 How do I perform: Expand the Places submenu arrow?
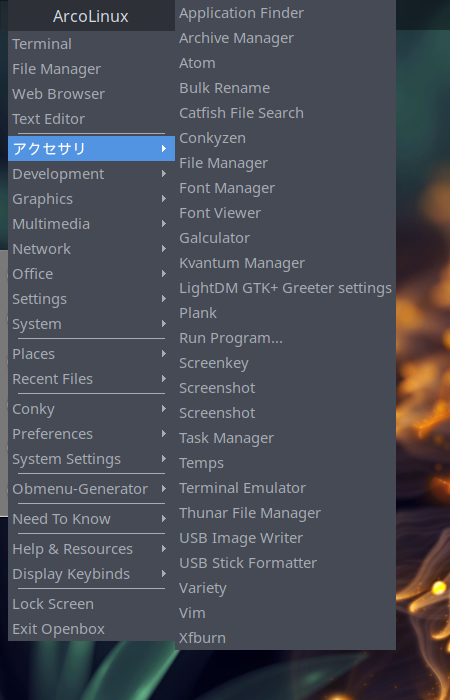coord(164,354)
